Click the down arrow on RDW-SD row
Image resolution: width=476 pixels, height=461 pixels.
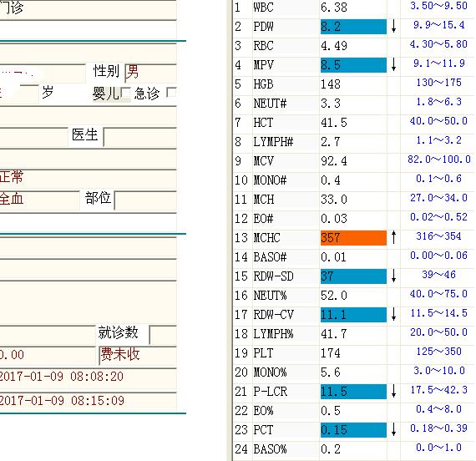(x=393, y=276)
